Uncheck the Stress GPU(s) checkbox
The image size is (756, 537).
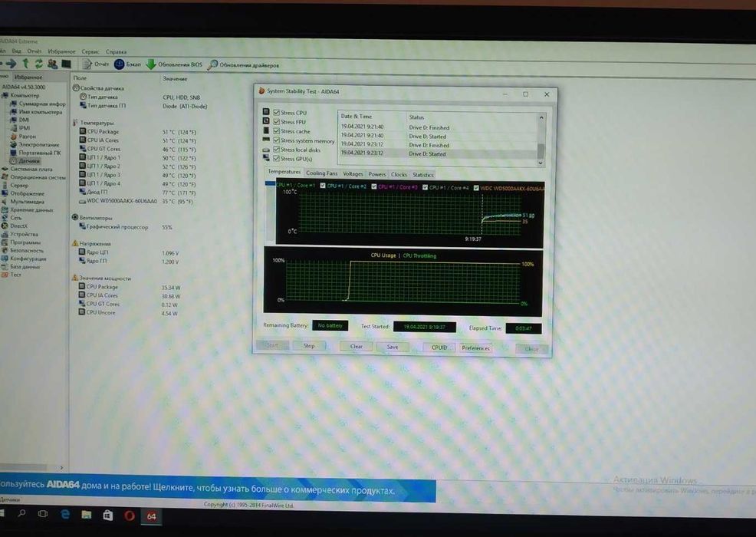click(x=277, y=158)
